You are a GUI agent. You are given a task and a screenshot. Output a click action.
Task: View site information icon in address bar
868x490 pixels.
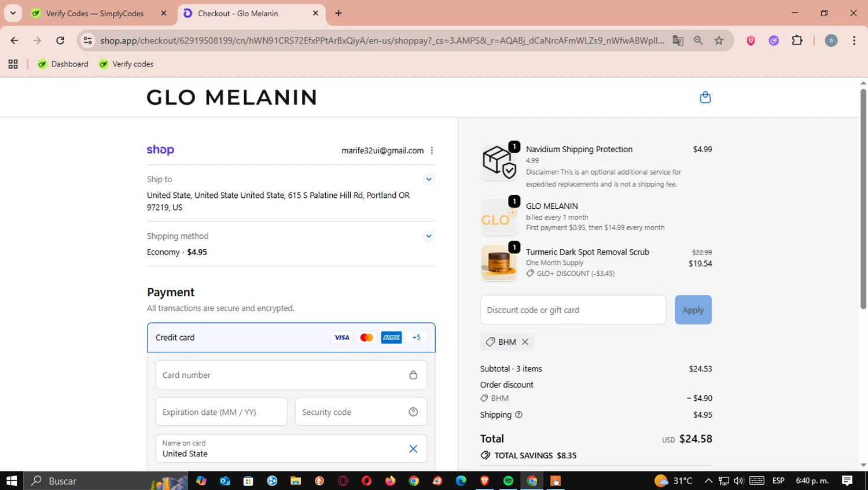[87, 40]
